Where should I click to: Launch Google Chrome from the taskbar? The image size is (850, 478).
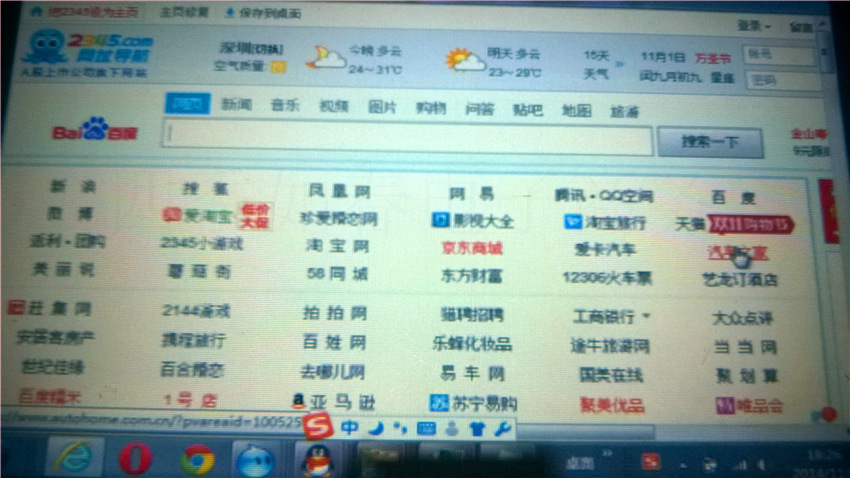[197, 460]
